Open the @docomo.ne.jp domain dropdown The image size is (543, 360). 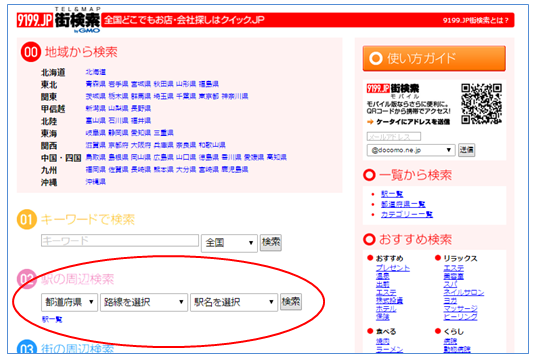point(411,150)
